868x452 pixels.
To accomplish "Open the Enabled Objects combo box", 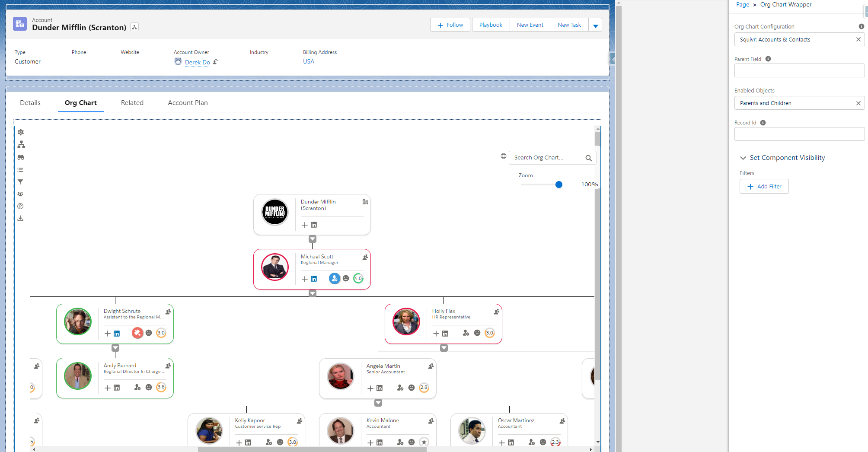I will click(x=799, y=103).
